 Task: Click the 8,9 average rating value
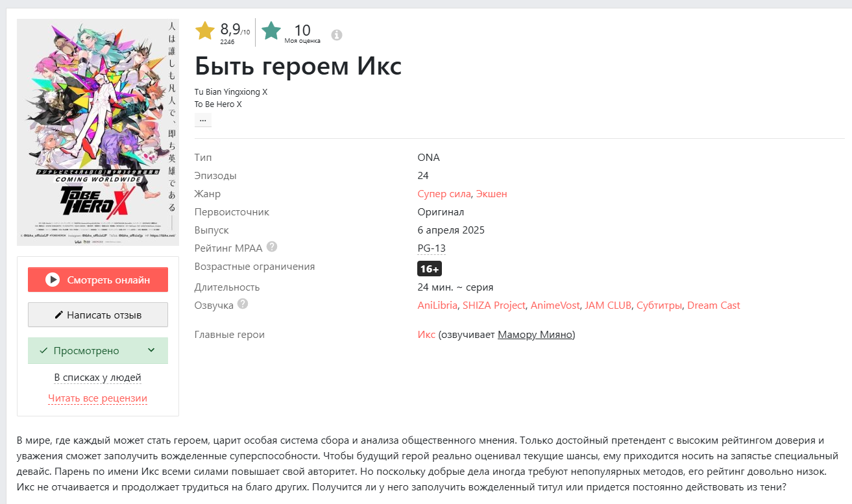click(230, 29)
